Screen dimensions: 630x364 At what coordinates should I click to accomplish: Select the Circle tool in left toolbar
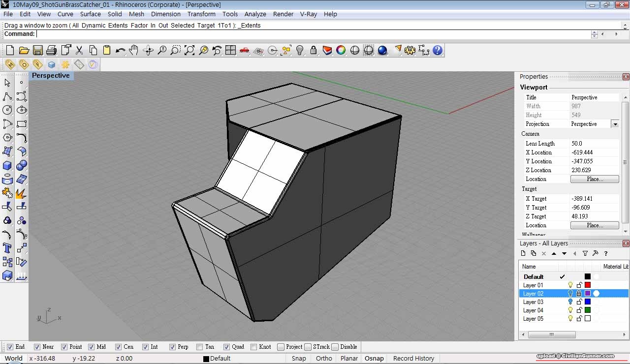tap(7, 110)
